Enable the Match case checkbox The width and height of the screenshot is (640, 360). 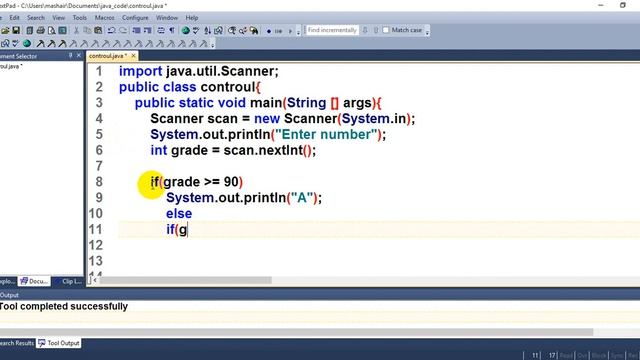(x=386, y=30)
